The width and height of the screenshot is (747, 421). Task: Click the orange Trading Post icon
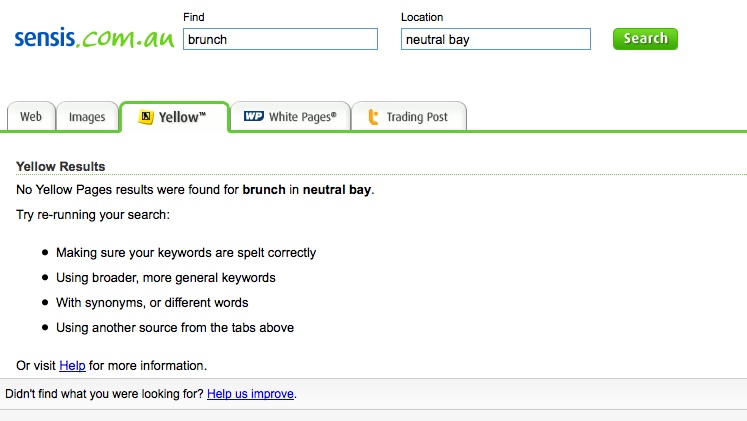[373, 117]
